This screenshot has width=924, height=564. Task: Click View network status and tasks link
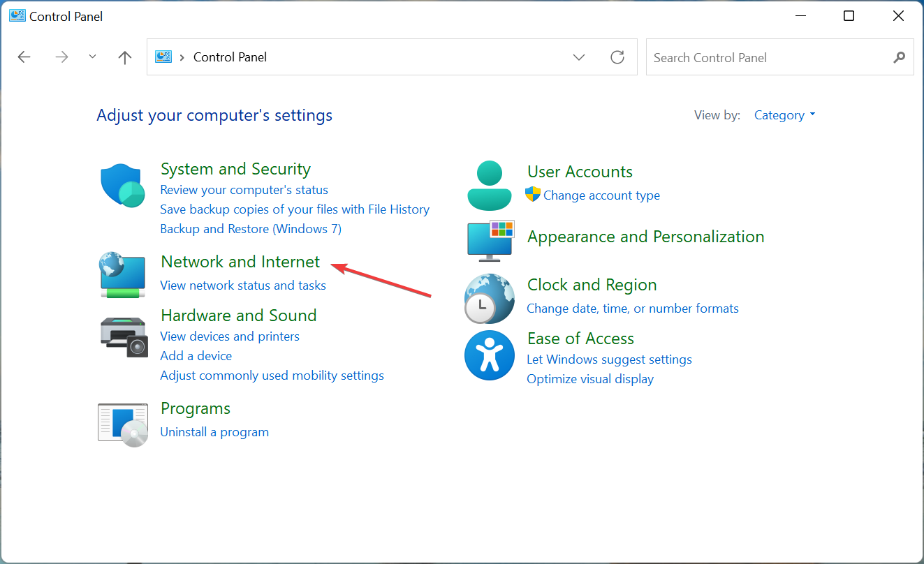[243, 285]
